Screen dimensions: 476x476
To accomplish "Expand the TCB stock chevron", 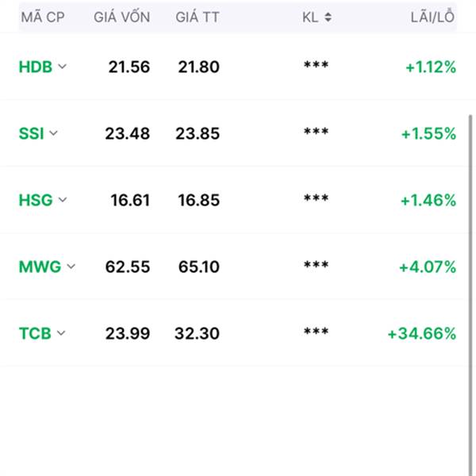I will [x=61, y=333].
